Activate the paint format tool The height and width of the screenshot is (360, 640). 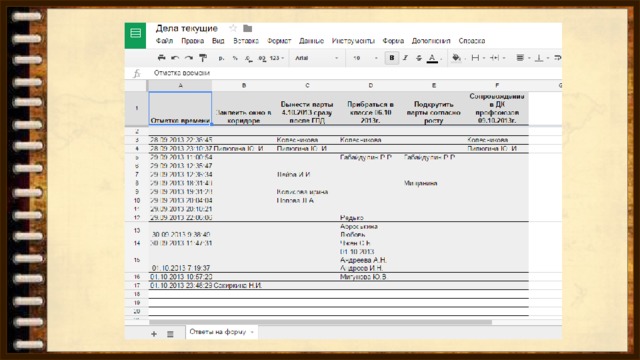click(x=203, y=58)
